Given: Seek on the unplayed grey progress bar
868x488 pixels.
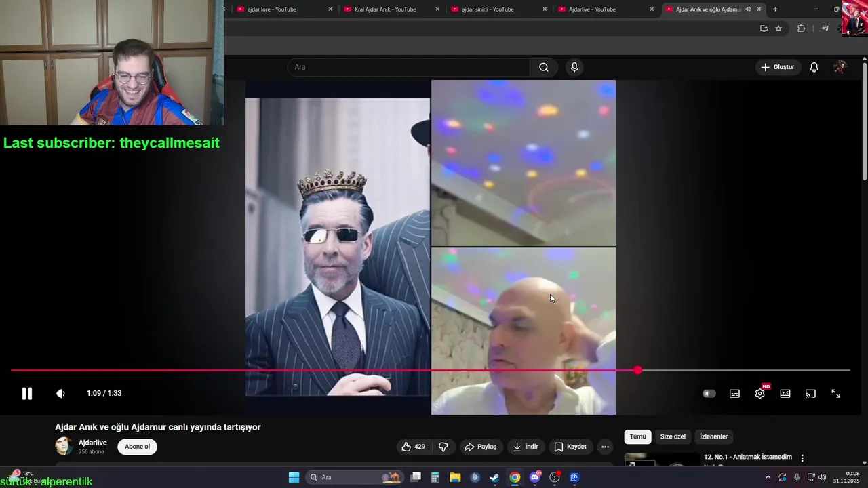Looking at the screenshot, I should [x=745, y=370].
